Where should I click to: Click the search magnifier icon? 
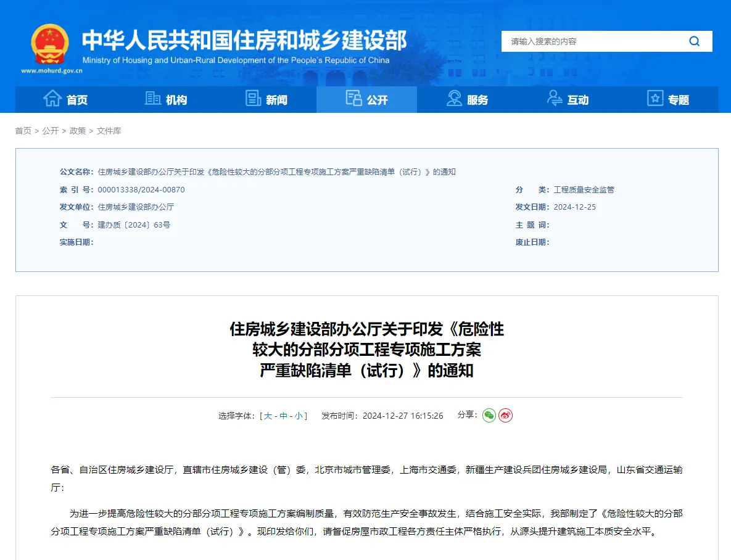(694, 41)
